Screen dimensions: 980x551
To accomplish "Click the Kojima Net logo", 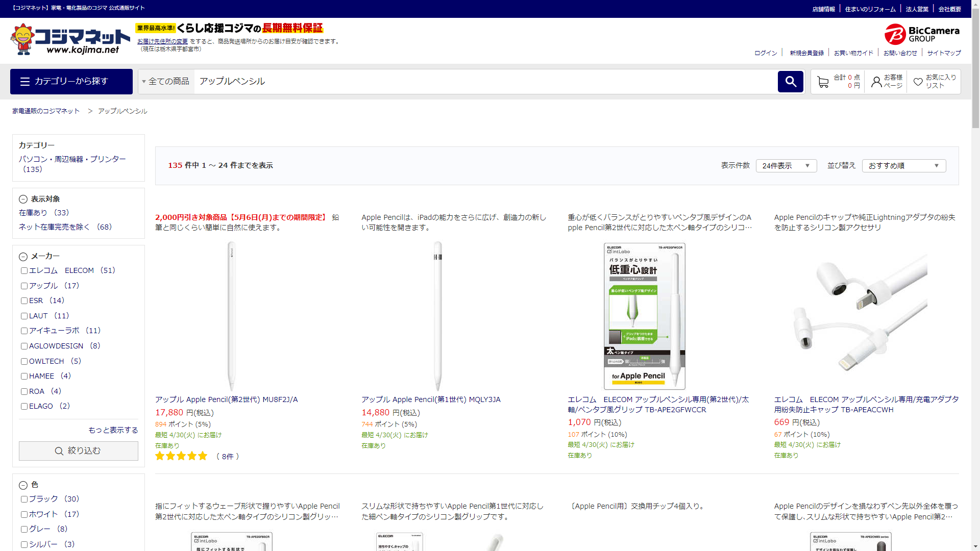I will tap(70, 40).
